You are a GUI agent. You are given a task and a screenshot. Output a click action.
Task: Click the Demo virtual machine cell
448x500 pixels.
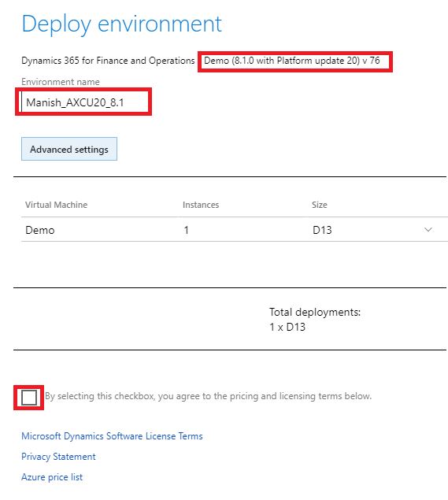click(x=40, y=230)
